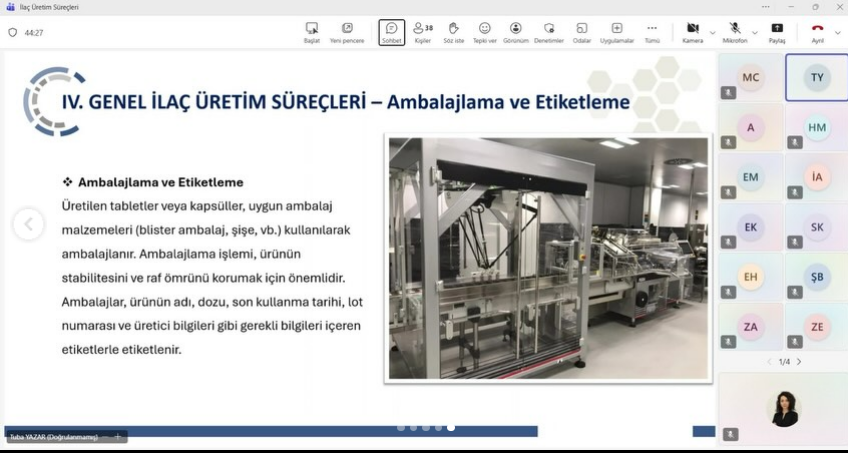Screen dimensions: 848x453
Task: Go to next participants page arrow
Action: click(799, 361)
